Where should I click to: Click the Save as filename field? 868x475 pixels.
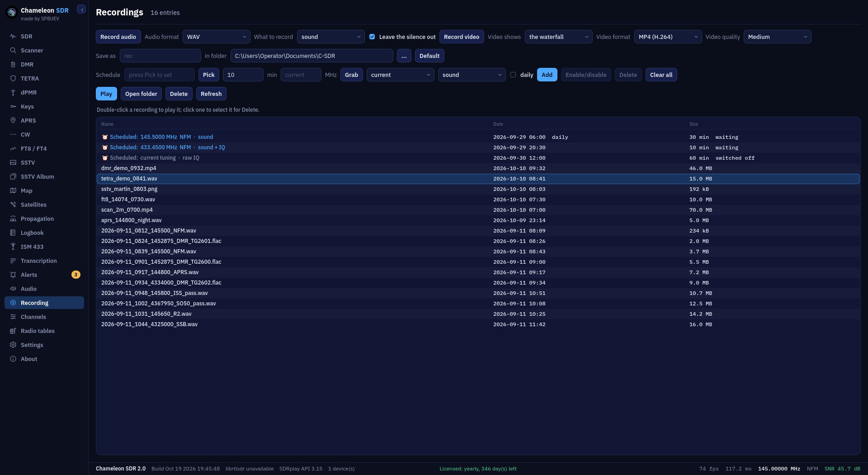[x=160, y=56]
